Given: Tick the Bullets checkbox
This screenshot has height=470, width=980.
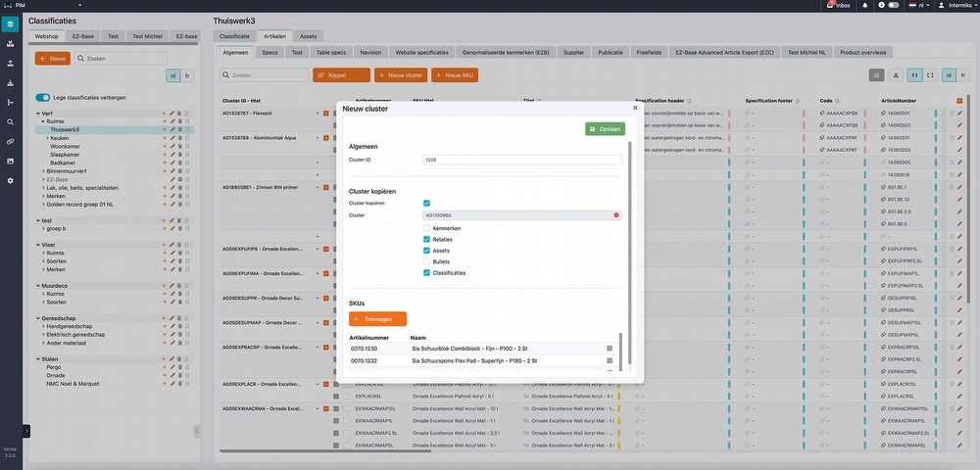Looking at the screenshot, I should point(426,261).
